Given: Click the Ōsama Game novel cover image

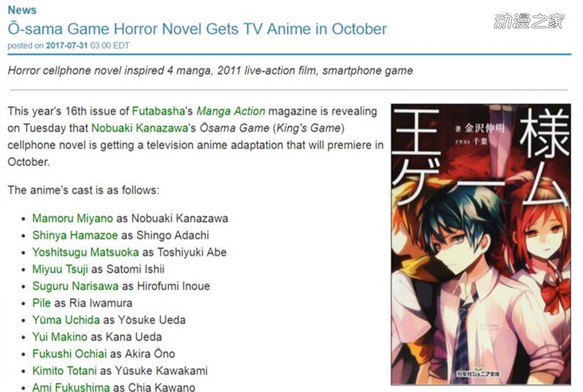Looking at the screenshot, I should pyautogui.click(x=481, y=245).
